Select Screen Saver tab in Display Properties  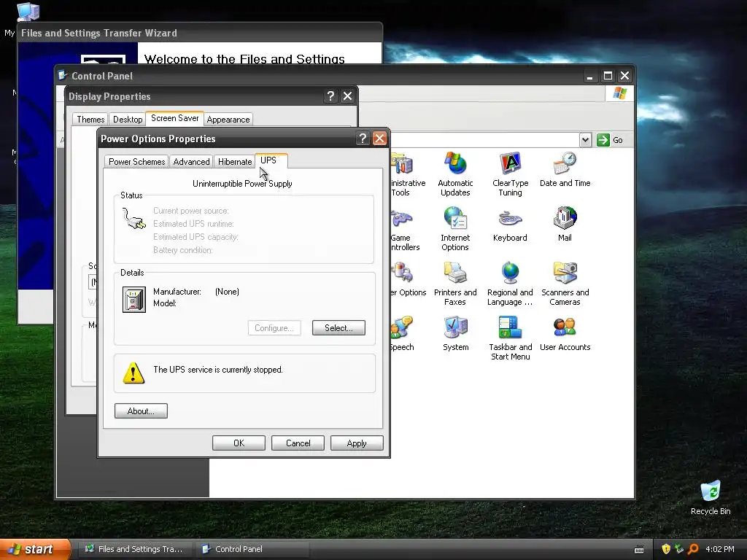pos(175,118)
